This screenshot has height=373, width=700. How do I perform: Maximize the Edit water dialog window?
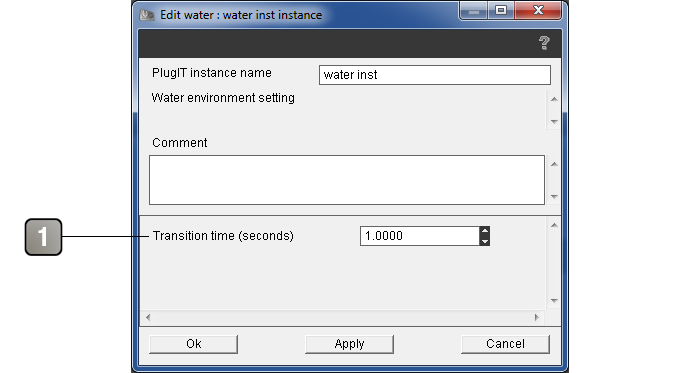pyautogui.click(x=501, y=10)
